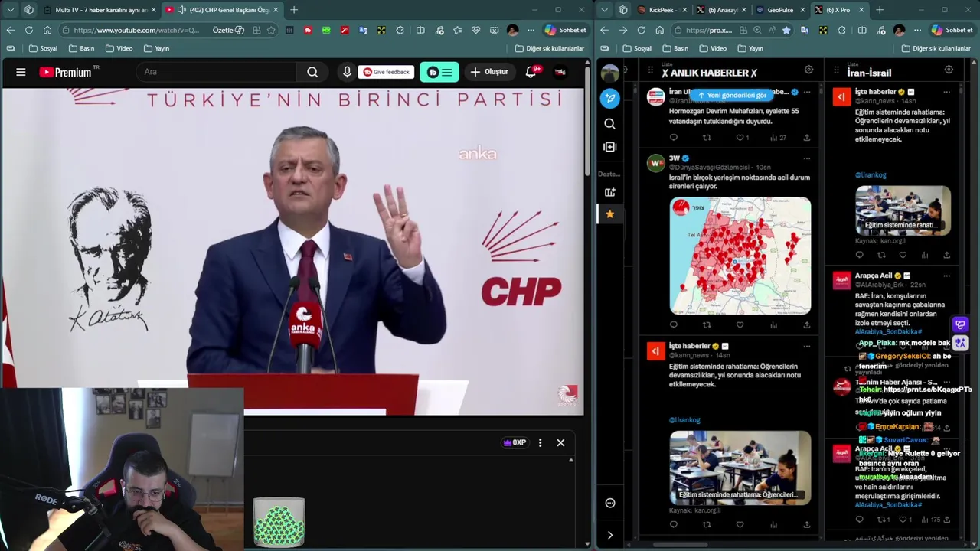Open settings of İran-İsrail column
980x551 pixels.
pyautogui.click(x=949, y=70)
